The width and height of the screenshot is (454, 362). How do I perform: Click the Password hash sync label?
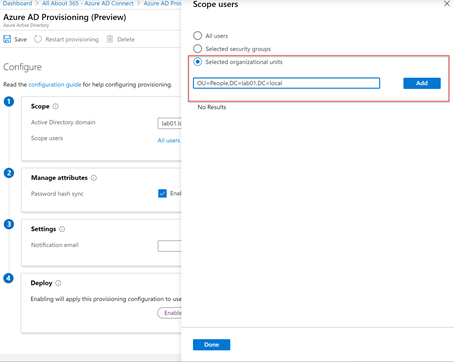point(57,194)
